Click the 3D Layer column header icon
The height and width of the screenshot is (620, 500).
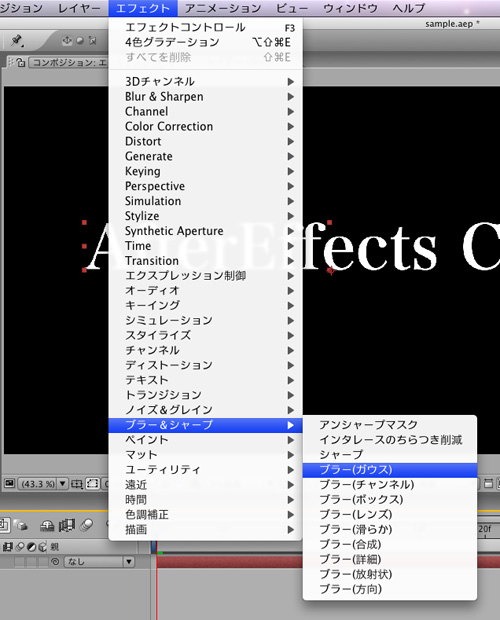(42, 547)
